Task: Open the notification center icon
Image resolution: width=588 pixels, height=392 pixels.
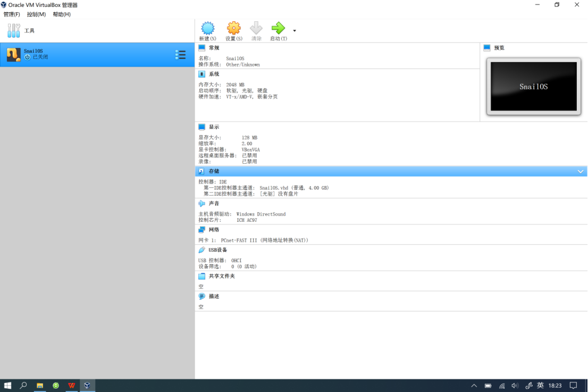Action: pyautogui.click(x=573, y=386)
